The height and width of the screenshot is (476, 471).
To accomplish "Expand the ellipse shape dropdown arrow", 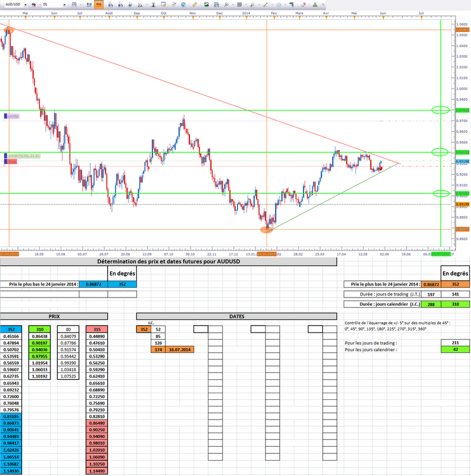I will [x=285, y=5].
